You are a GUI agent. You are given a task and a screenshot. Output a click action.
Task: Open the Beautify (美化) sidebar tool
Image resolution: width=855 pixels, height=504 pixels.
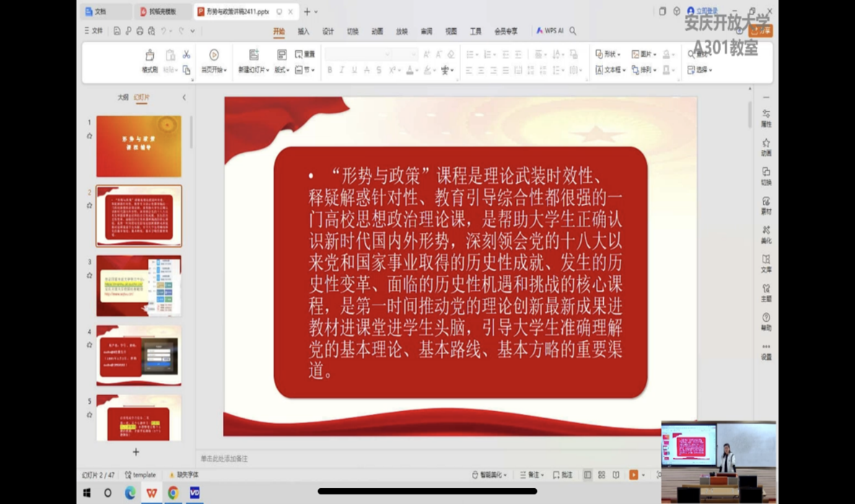click(x=766, y=234)
